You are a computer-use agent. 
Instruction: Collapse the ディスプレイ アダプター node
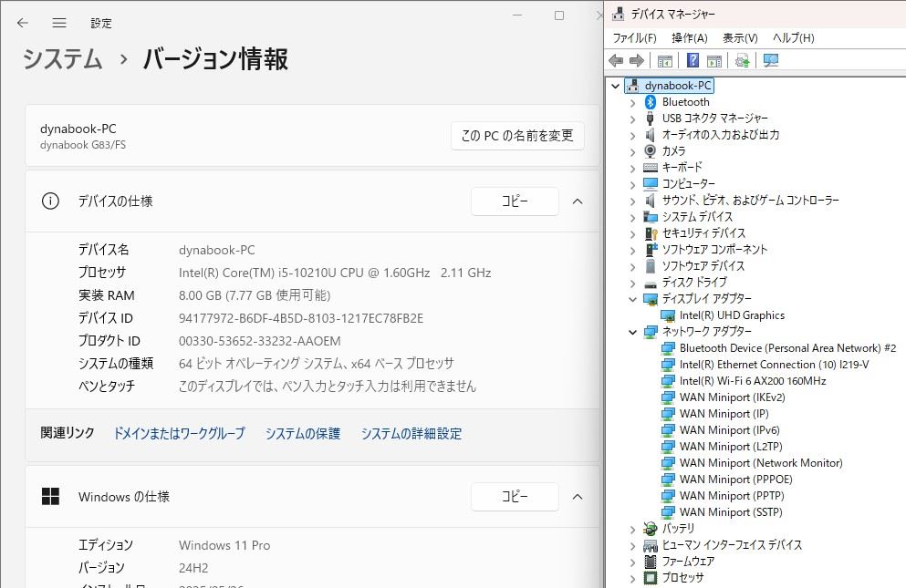(x=632, y=299)
